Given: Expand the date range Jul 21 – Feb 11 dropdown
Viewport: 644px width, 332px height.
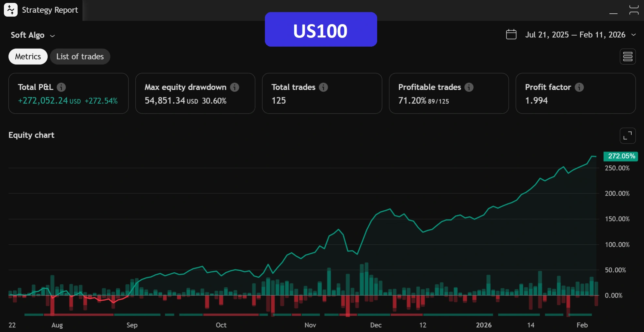Looking at the screenshot, I should (575, 35).
